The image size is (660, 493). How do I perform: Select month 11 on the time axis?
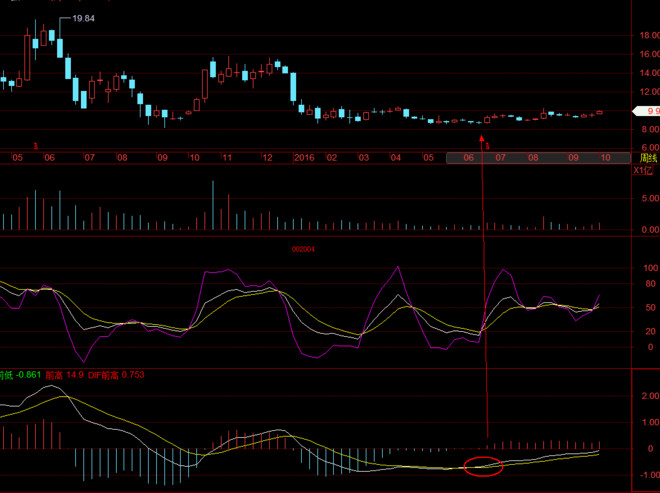tap(227, 158)
